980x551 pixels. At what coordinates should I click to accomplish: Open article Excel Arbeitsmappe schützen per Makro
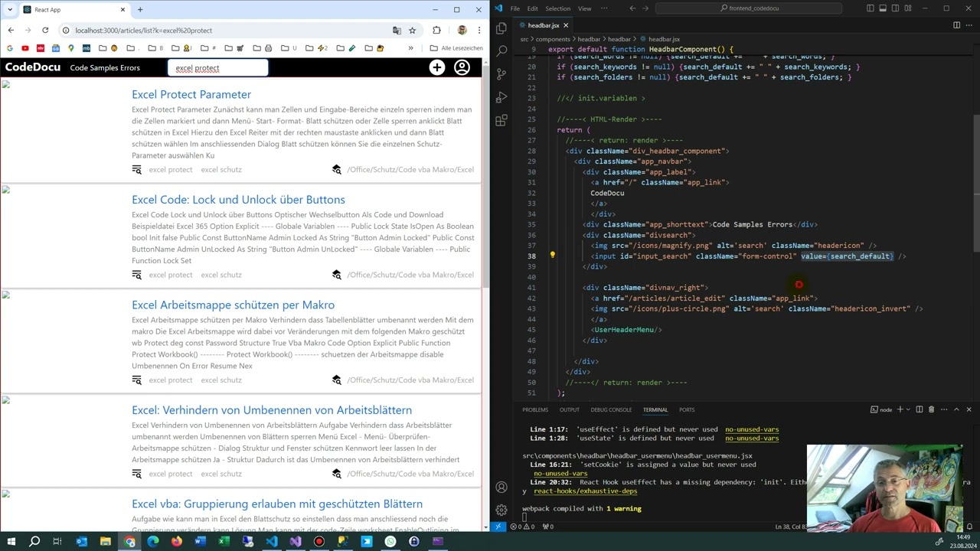coord(233,305)
